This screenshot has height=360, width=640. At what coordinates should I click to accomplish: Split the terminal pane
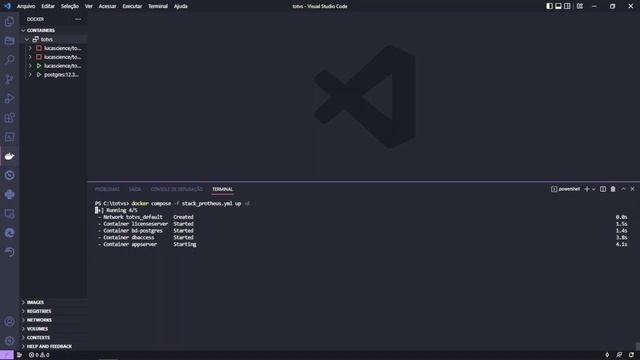(603, 189)
